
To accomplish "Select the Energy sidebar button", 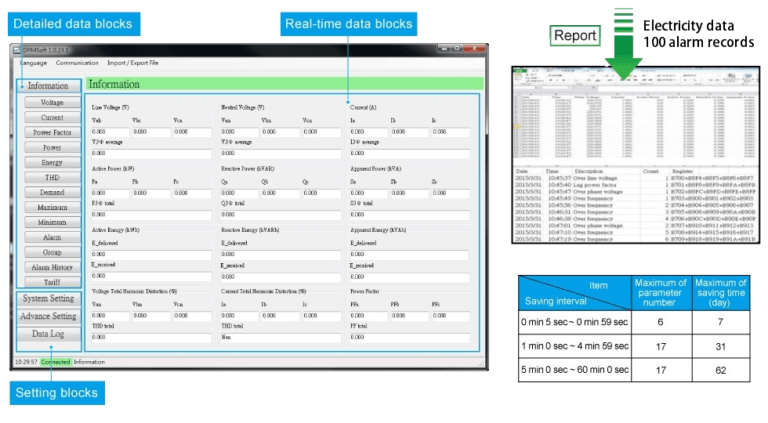I will (x=52, y=163).
